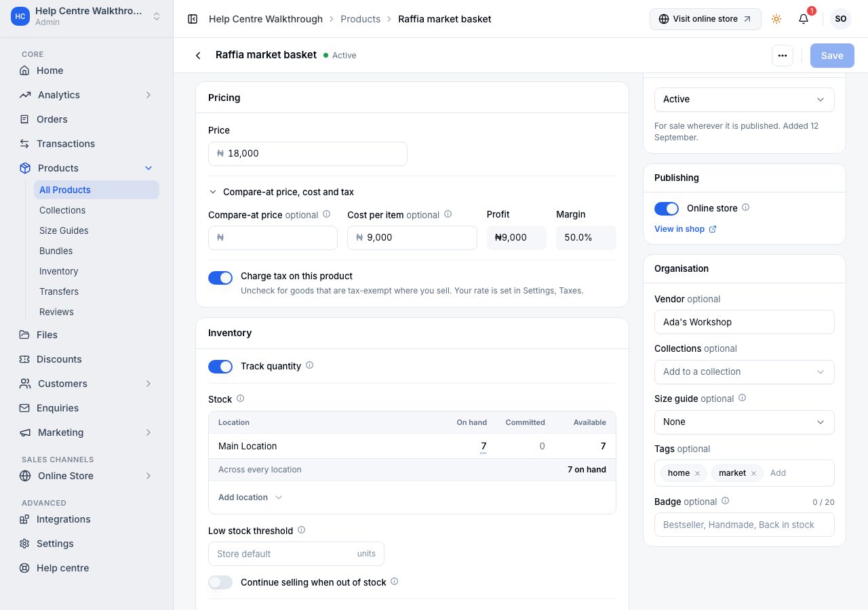Toggle the sidebar panel icon
This screenshot has height=610, width=868.
point(193,19)
